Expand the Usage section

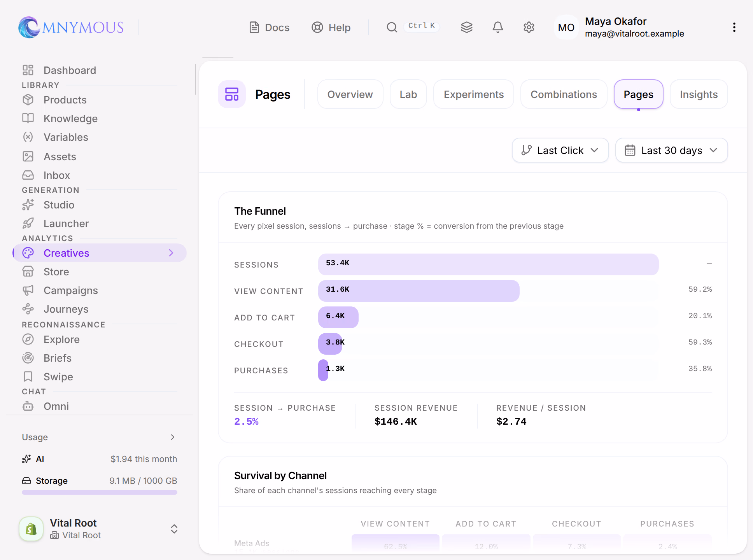(x=99, y=437)
